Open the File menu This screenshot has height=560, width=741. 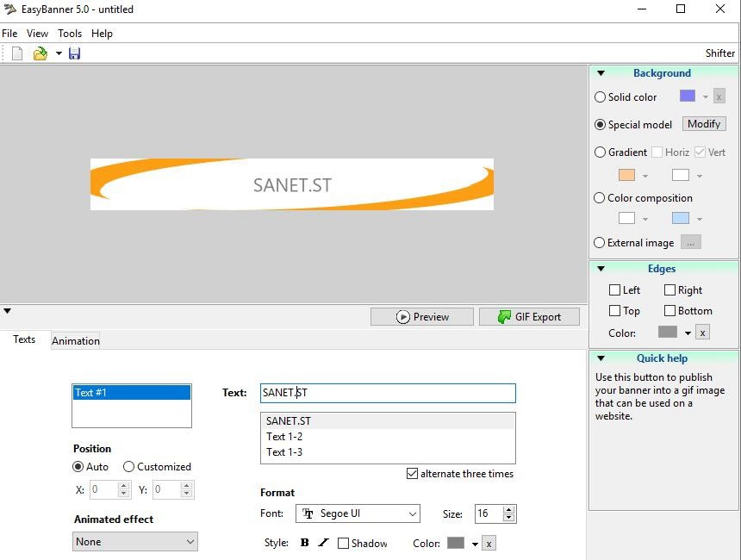9,34
